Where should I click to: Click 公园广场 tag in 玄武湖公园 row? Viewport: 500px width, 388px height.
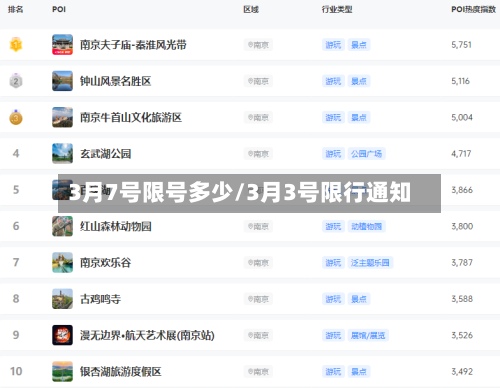[367, 154]
